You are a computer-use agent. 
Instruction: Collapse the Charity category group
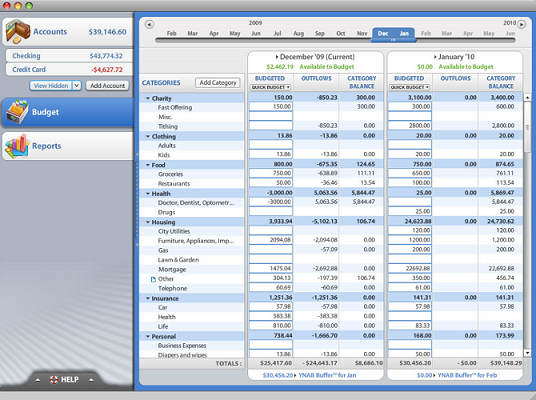(148, 98)
